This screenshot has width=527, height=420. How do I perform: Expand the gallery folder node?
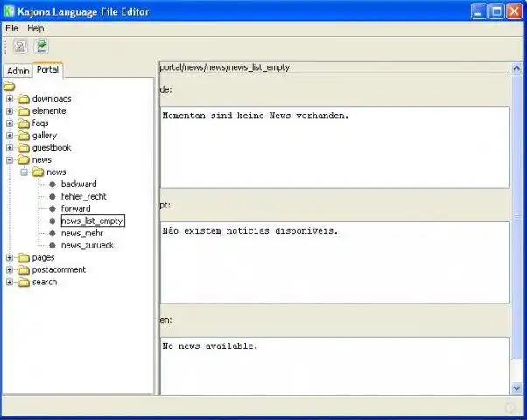(10, 136)
